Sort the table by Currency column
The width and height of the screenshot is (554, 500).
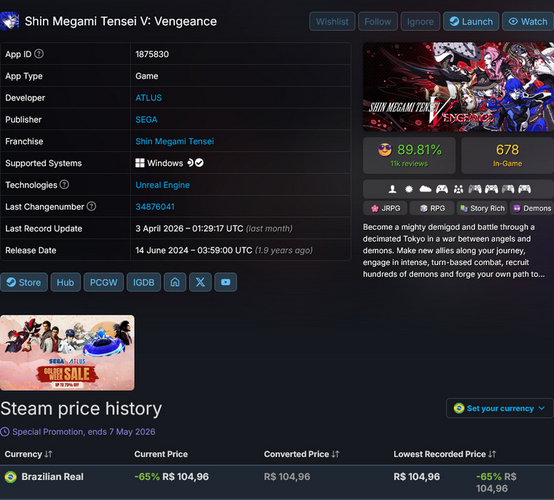28,454
